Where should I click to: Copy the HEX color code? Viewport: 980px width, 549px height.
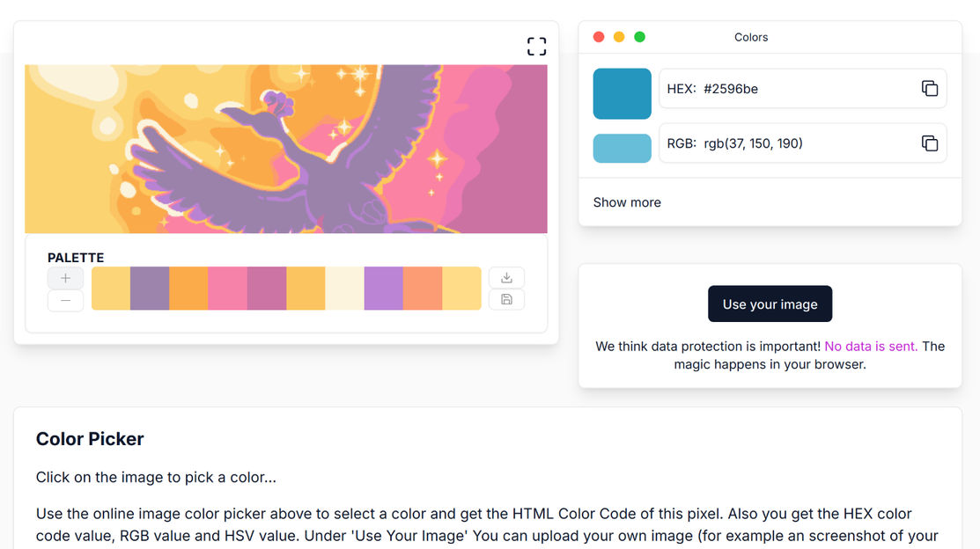pyautogui.click(x=929, y=88)
